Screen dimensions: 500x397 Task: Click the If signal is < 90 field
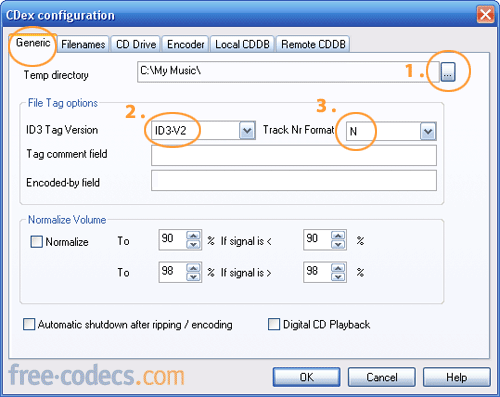click(317, 240)
